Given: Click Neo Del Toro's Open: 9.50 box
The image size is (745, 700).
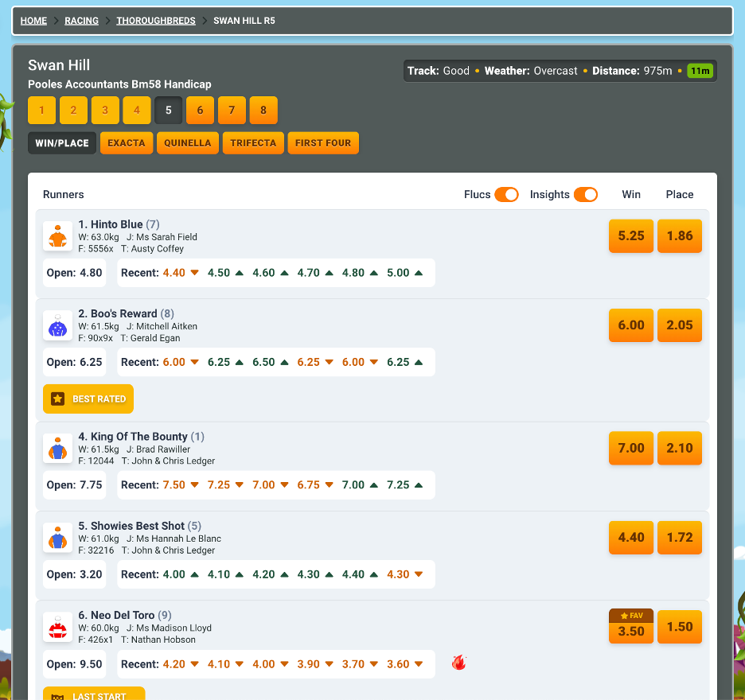Looking at the screenshot, I should [x=74, y=664].
